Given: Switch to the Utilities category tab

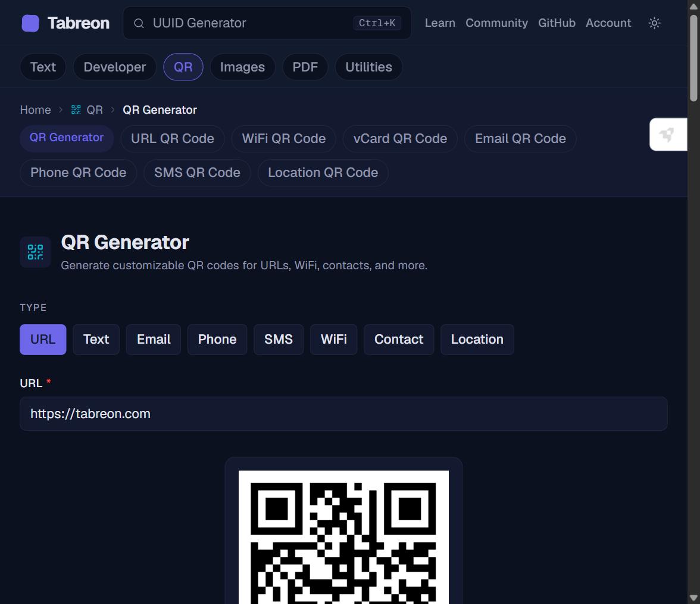Looking at the screenshot, I should pyautogui.click(x=369, y=67).
